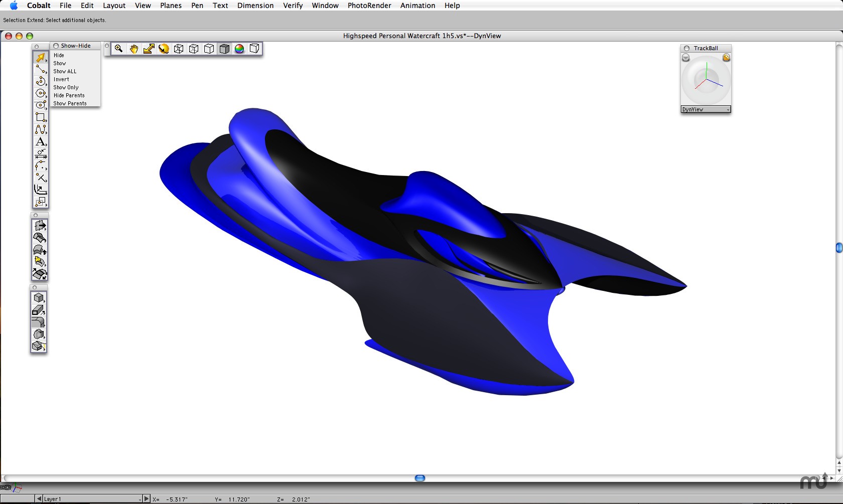
Task: Open the PhotoRender menu
Action: (x=369, y=6)
